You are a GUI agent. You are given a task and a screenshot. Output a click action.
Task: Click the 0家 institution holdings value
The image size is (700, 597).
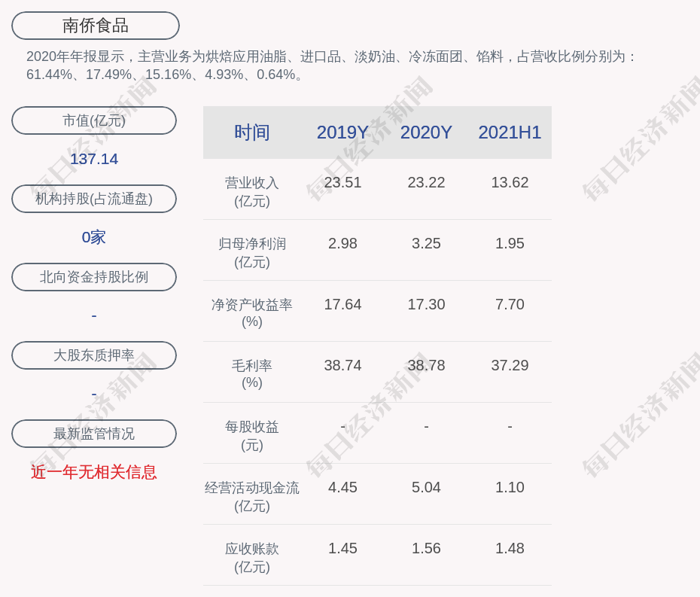click(94, 237)
